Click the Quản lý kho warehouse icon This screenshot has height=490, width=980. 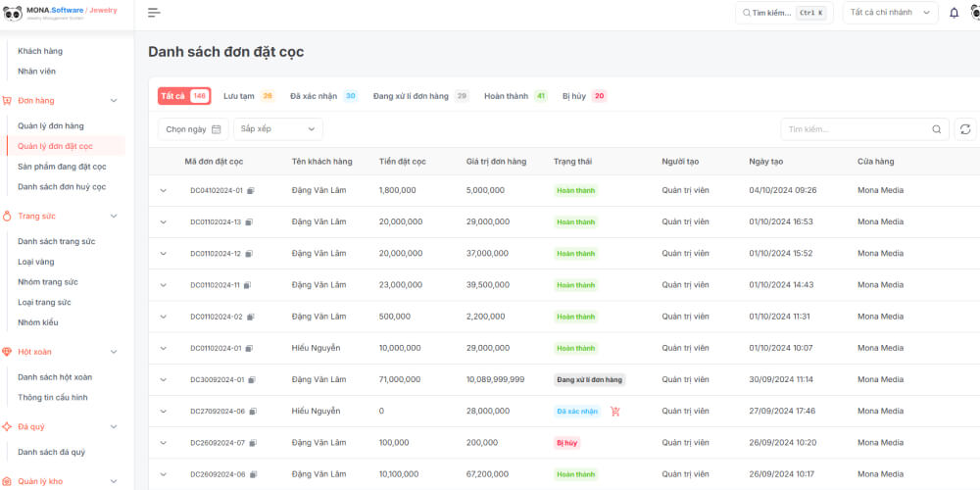tap(7, 482)
